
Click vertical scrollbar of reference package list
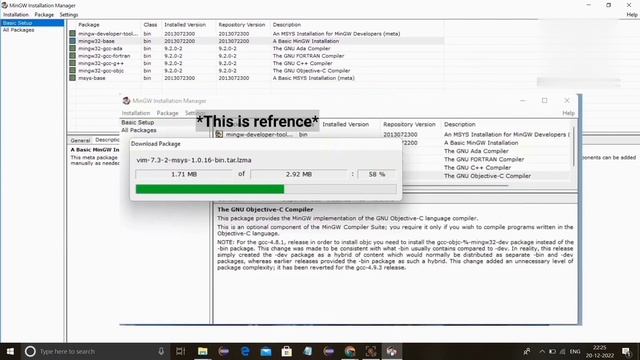574,147
